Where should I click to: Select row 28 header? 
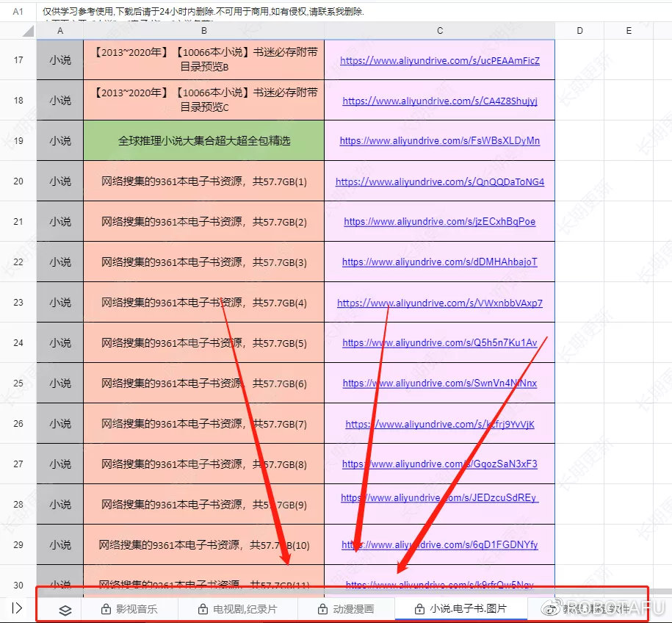coord(18,504)
